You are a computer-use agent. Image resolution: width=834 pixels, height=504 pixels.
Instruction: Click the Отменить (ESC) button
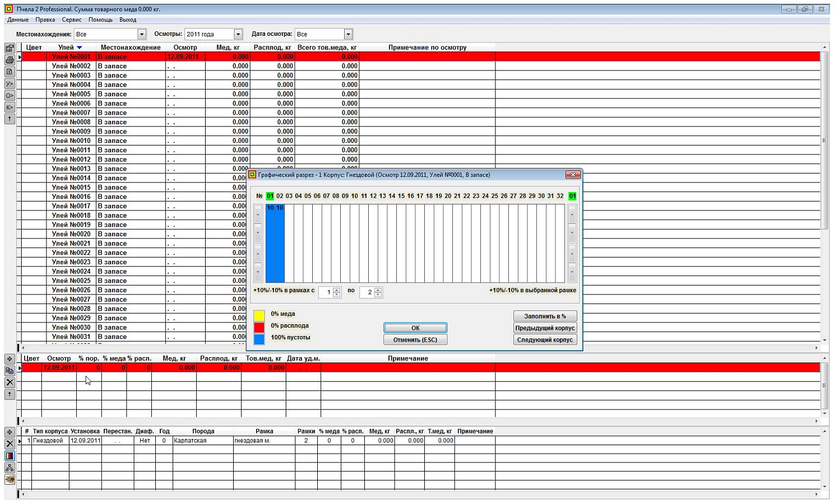click(x=415, y=340)
